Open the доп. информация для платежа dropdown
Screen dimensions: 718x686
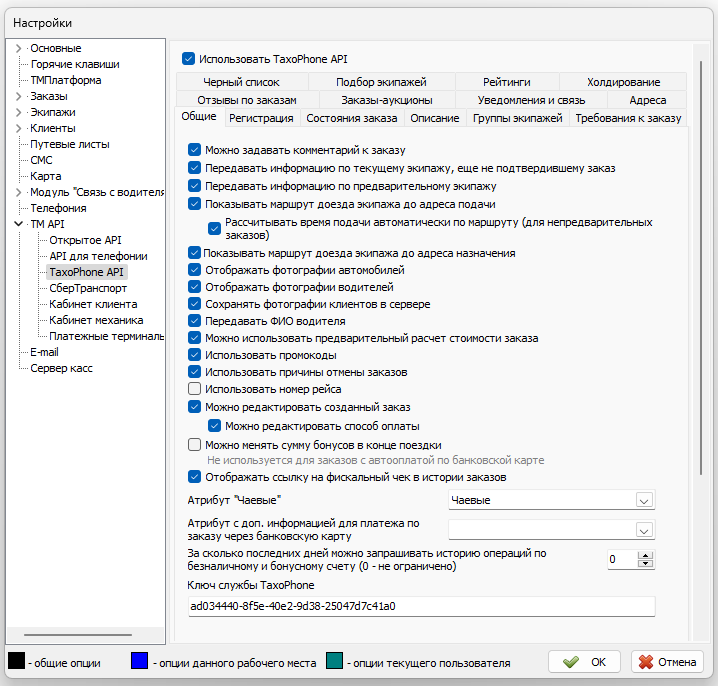[644, 529]
